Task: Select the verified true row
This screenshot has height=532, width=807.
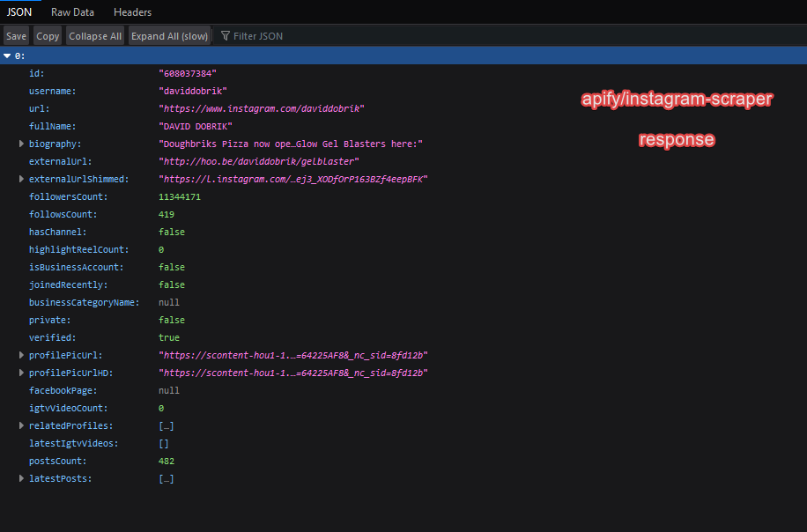Action: point(168,337)
